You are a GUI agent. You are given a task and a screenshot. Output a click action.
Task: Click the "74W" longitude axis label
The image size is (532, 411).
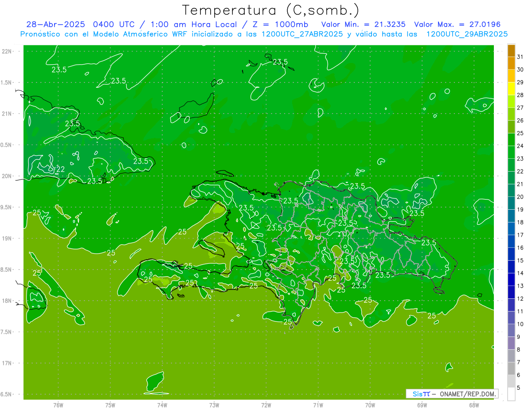162,405
